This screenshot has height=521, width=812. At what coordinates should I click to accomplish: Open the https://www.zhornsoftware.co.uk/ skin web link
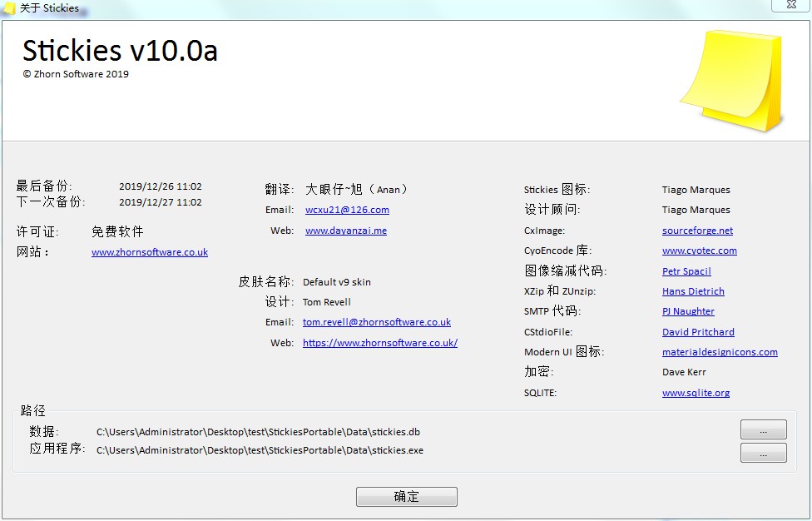point(380,343)
